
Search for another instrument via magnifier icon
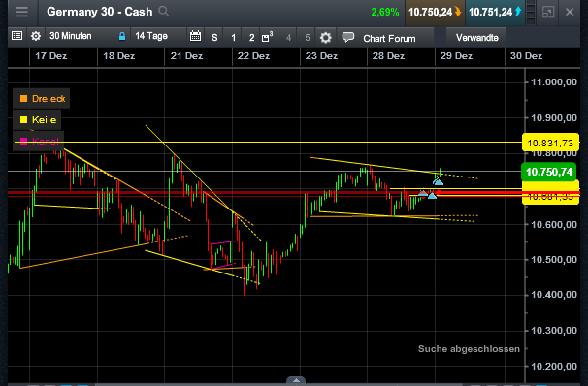tap(164, 12)
